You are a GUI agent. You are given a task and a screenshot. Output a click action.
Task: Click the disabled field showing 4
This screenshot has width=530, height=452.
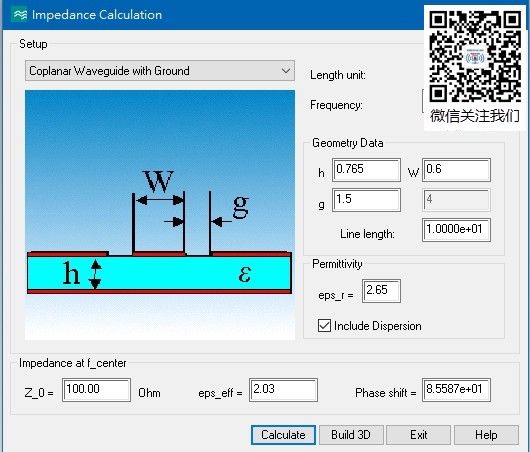tap(456, 200)
